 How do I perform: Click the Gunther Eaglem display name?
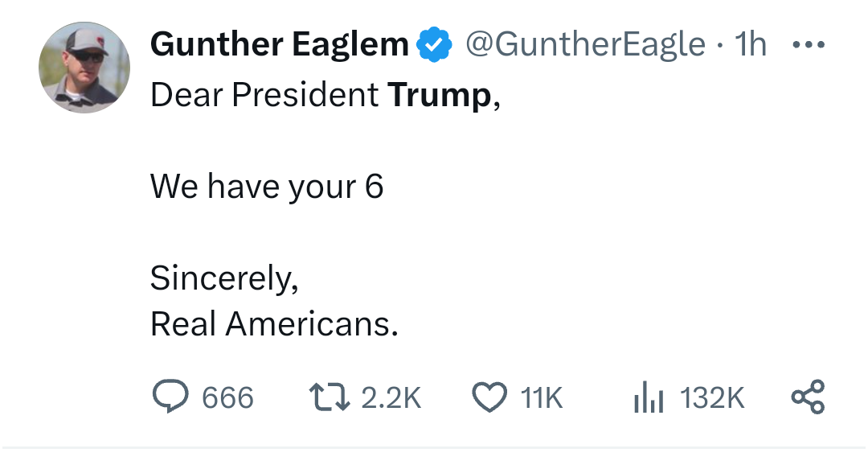[x=280, y=45]
